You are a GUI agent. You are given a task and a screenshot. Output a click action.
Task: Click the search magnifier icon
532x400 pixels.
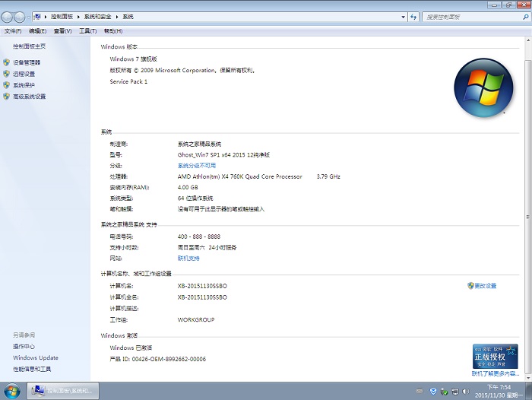pyautogui.click(x=526, y=17)
